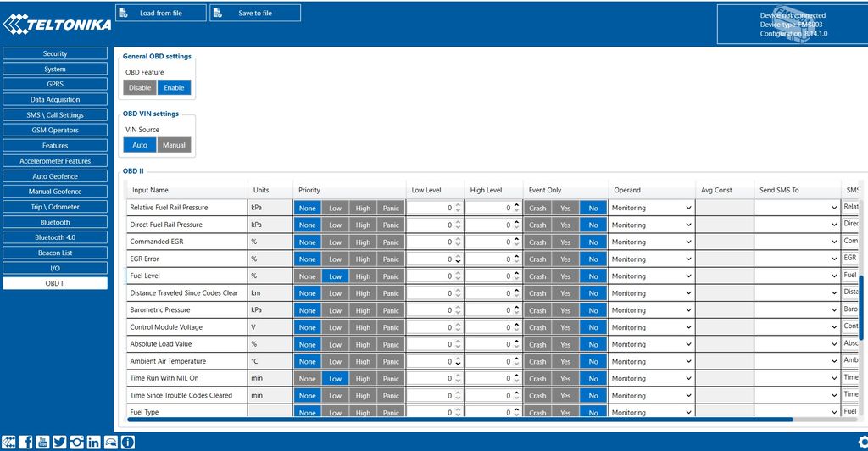Screen dimensions: 868x451
Task: Open Operand dropdown for Barometric Pressure
Action: pos(651,310)
